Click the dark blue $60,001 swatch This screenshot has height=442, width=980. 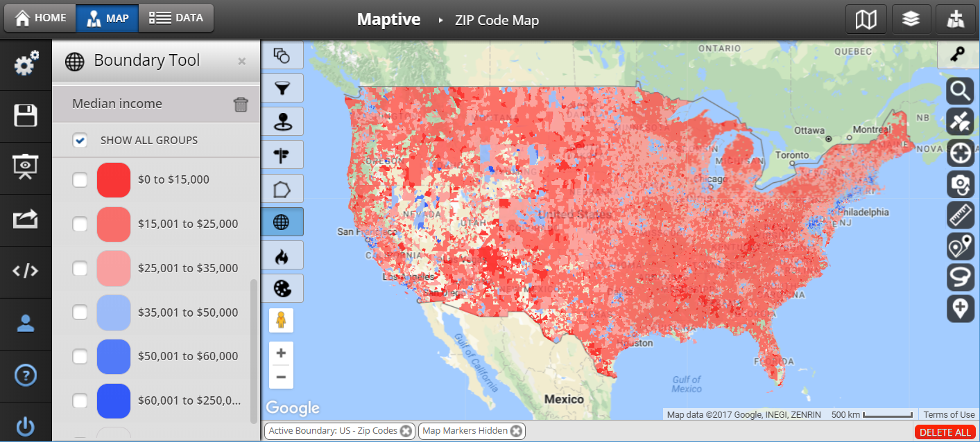(x=114, y=400)
